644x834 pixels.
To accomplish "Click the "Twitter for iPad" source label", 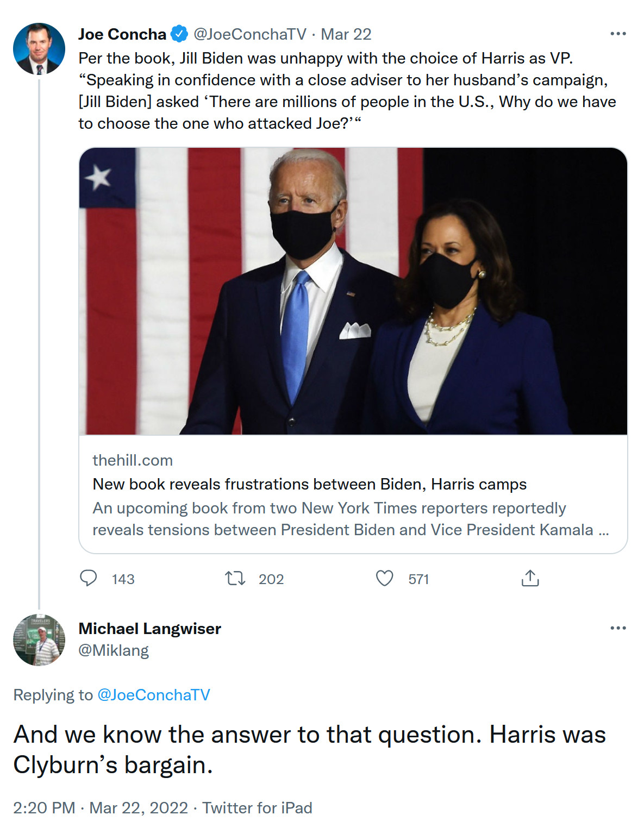I will click(257, 808).
